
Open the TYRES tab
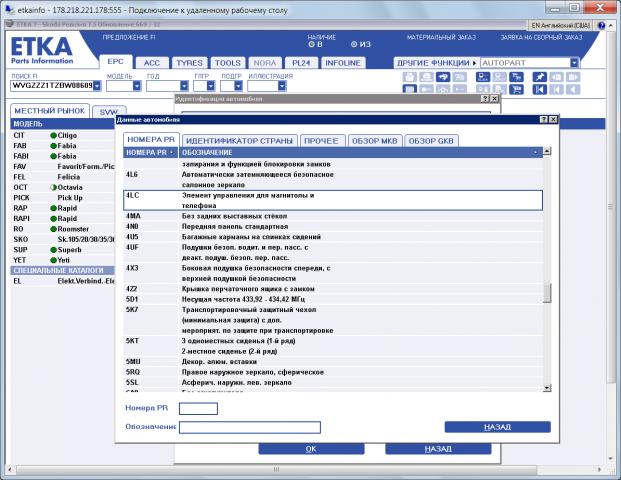[x=189, y=63]
